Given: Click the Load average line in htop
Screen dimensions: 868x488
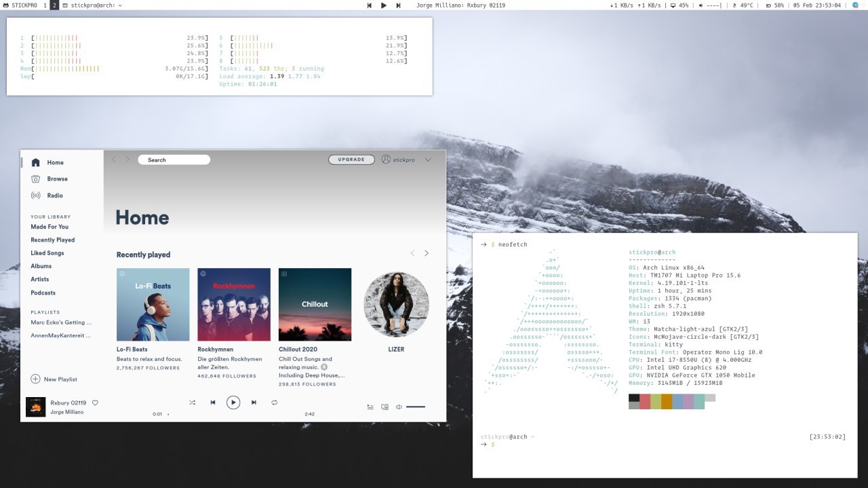Looking at the screenshot, I should tap(270, 76).
